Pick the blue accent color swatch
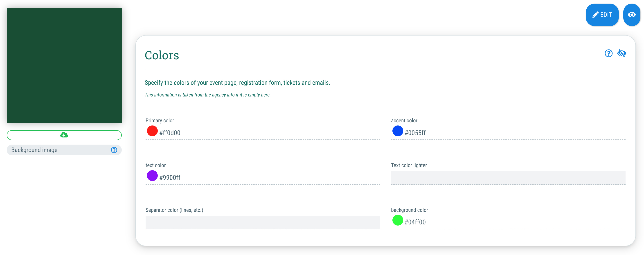Viewport: 644px width, 255px height. (x=398, y=131)
